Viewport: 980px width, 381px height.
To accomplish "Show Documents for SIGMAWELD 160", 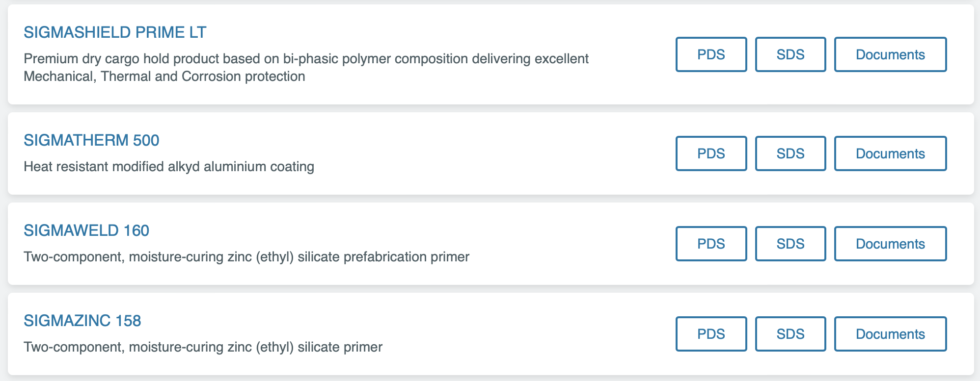I will point(890,244).
